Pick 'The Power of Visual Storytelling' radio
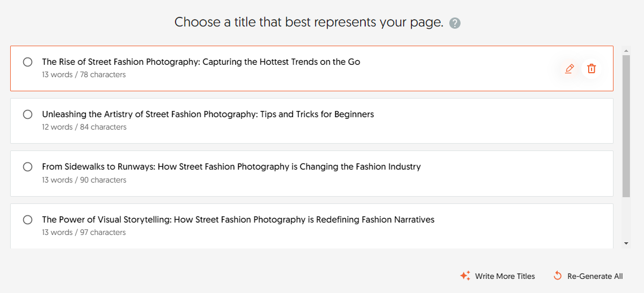 [28, 220]
